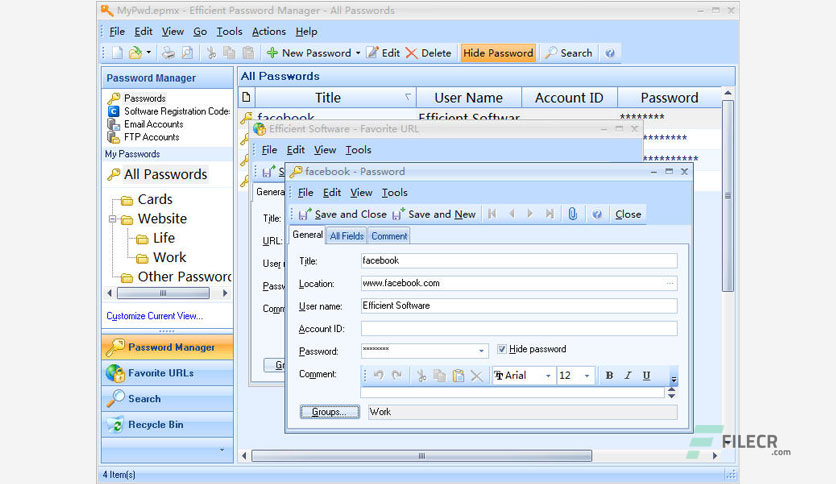
Task: Open the font size 12 dropdown
Action: [587, 376]
